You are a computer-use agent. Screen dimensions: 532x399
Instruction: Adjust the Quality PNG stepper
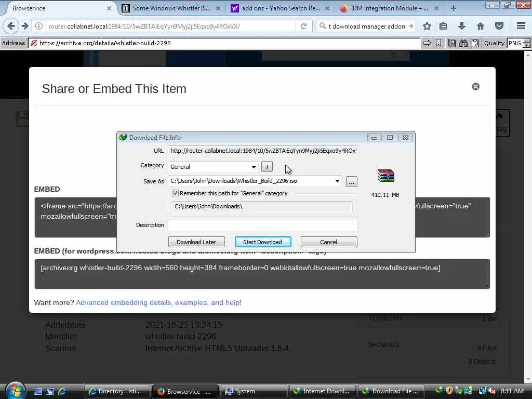526,43
